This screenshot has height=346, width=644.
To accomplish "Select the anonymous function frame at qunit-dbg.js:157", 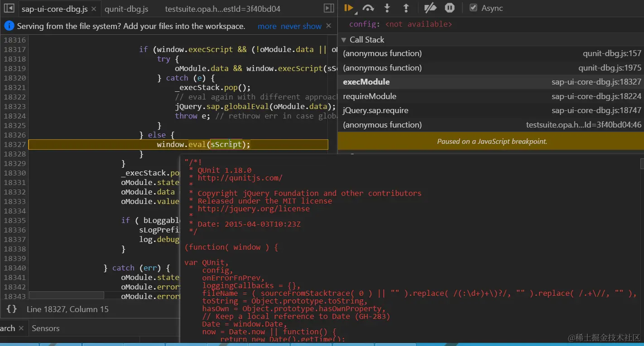I will [491, 53].
